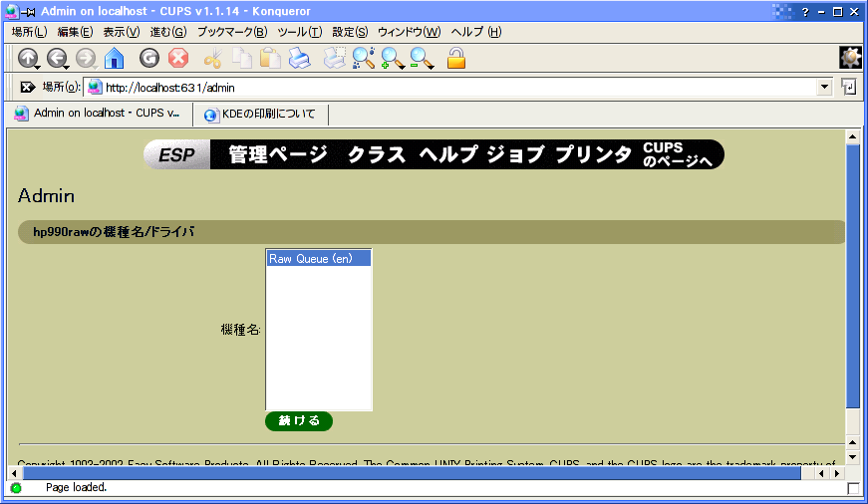Open the 設定 (Settings) menu
Screen dimensions: 868x504
coord(350,32)
